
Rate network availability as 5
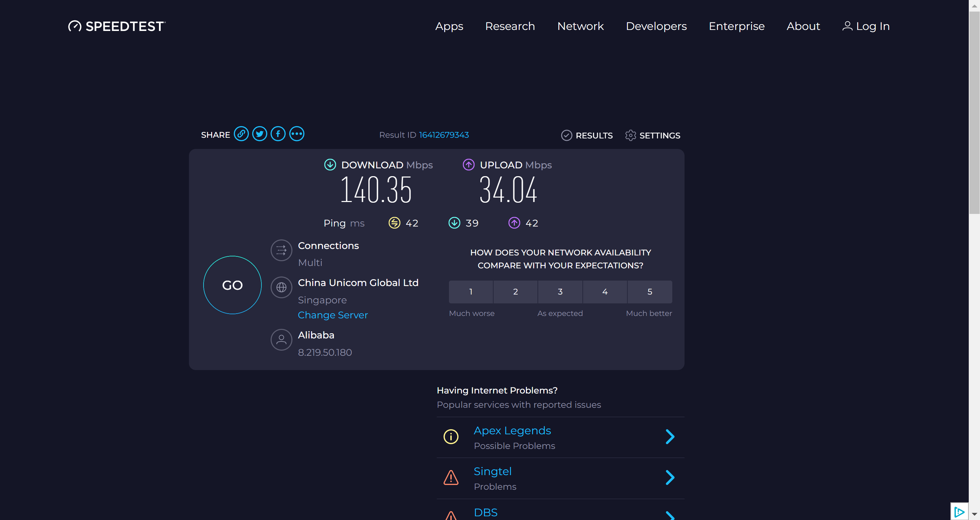coord(649,291)
